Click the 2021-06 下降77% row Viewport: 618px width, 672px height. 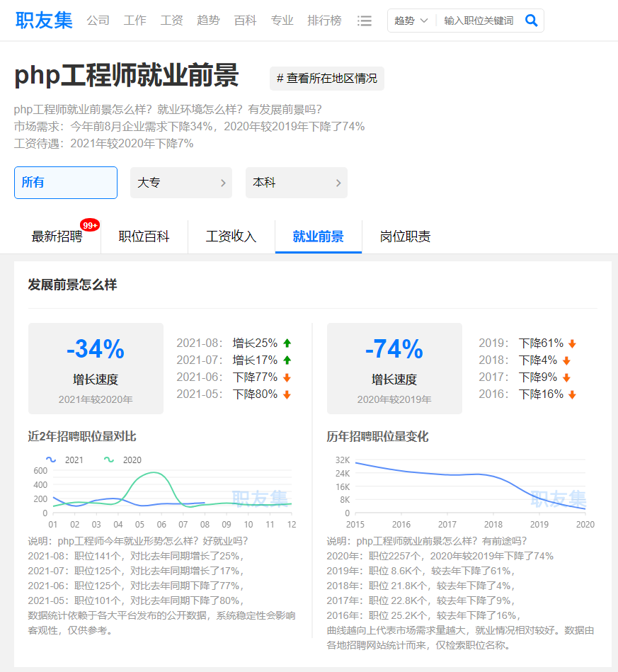[x=234, y=377]
